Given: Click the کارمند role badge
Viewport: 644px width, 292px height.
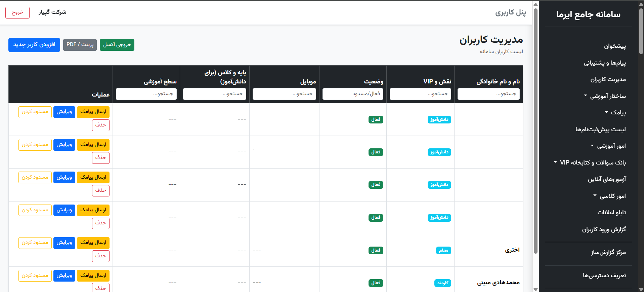Looking at the screenshot, I should (442, 283).
